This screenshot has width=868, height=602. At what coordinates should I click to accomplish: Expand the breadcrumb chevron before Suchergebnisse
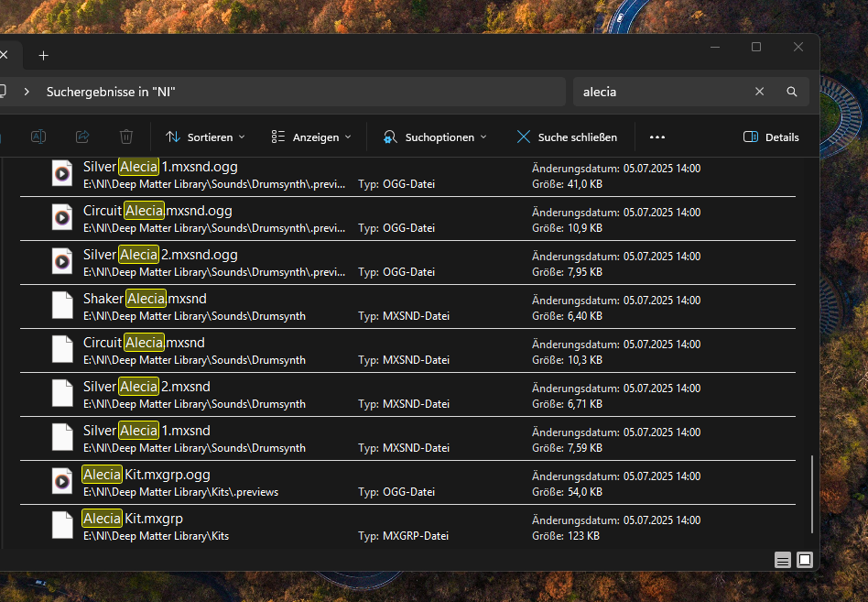click(x=27, y=92)
